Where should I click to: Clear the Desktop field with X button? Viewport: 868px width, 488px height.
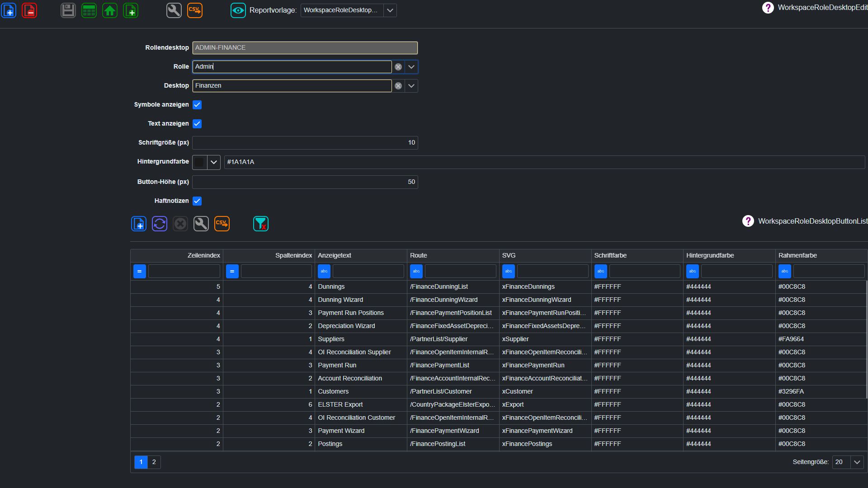click(x=398, y=86)
